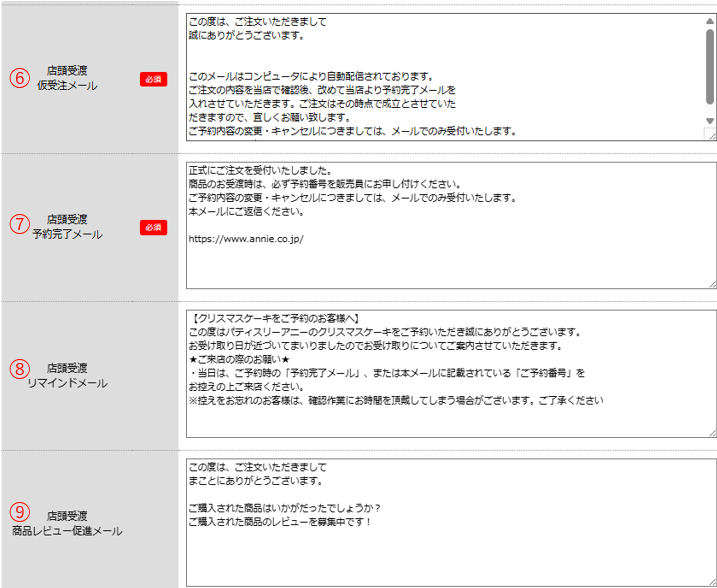
Task: Click the red 必須 badge beside 予約完了メール
Action: pos(152,227)
